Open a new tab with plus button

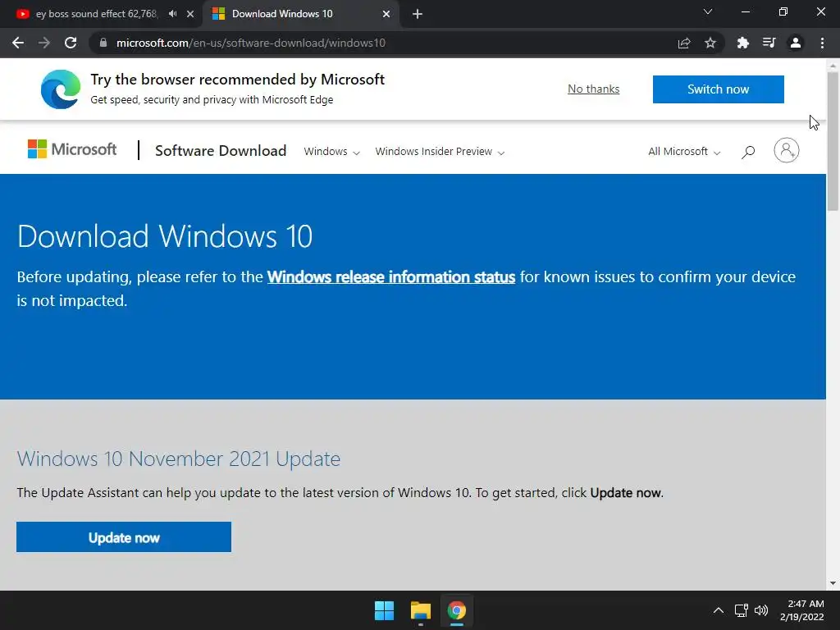point(418,14)
